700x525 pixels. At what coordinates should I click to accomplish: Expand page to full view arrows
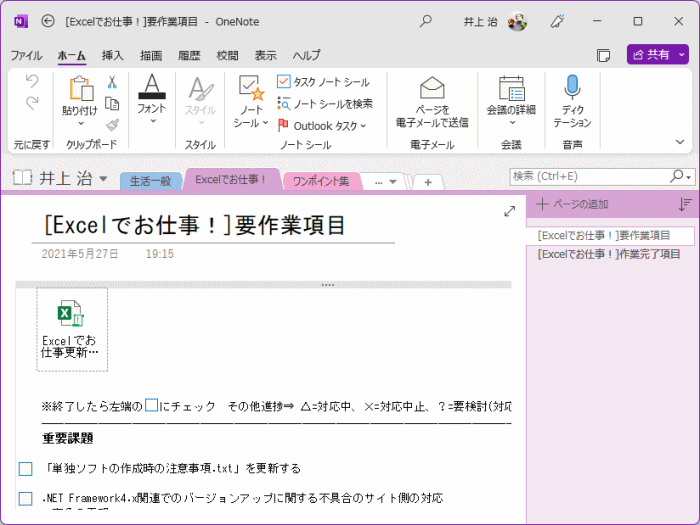click(x=509, y=212)
